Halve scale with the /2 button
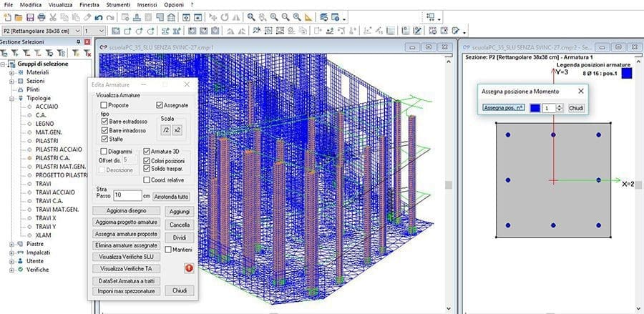The image size is (644, 314). pos(165,129)
